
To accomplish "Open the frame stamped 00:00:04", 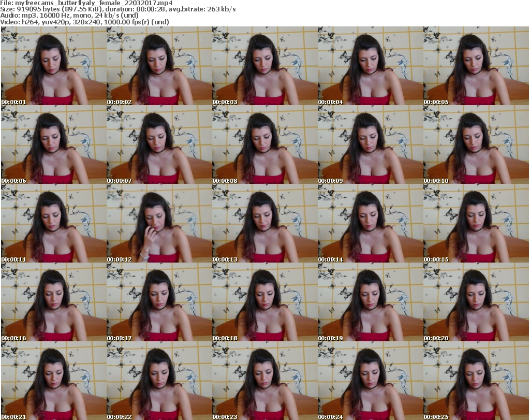I will [371, 66].
